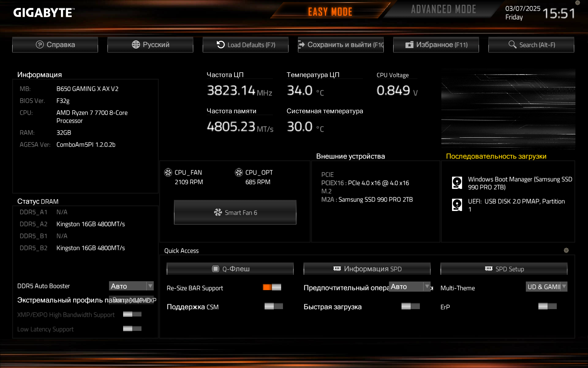The image size is (588, 368).
Task: Click the star folder icon in Избранное
Action: 409,45
